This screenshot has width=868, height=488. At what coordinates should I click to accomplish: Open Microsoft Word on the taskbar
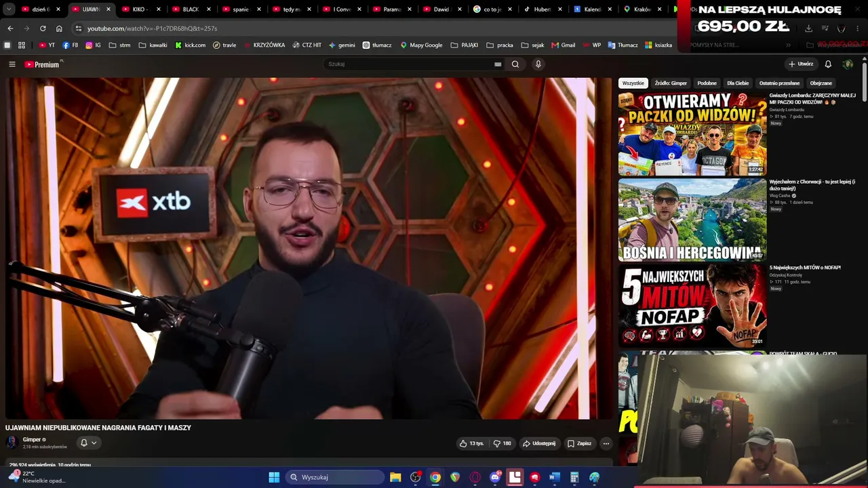(555, 477)
